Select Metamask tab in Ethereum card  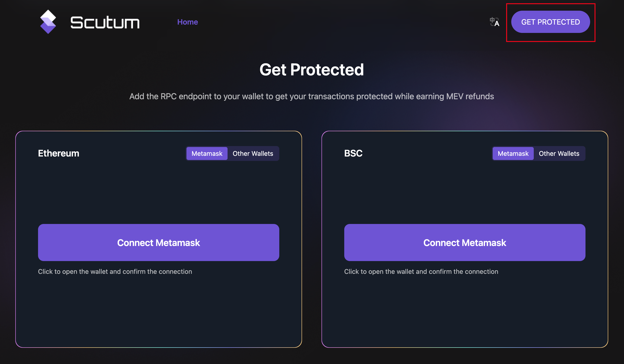pos(207,153)
